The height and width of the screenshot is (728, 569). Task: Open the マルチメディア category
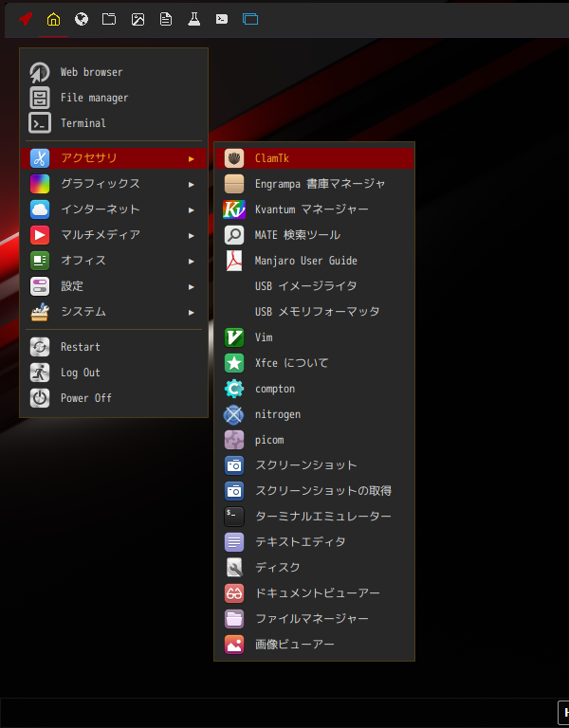pos(114,235)
